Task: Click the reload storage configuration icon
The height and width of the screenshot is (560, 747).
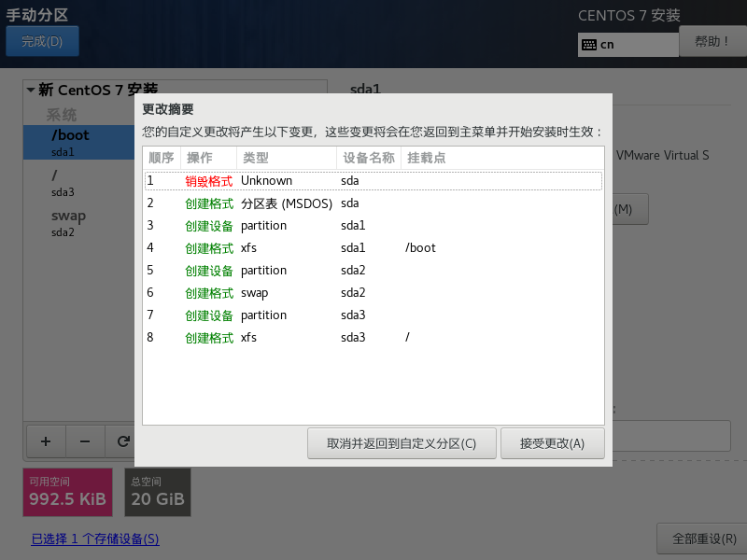Action: [x=123, y=441]
